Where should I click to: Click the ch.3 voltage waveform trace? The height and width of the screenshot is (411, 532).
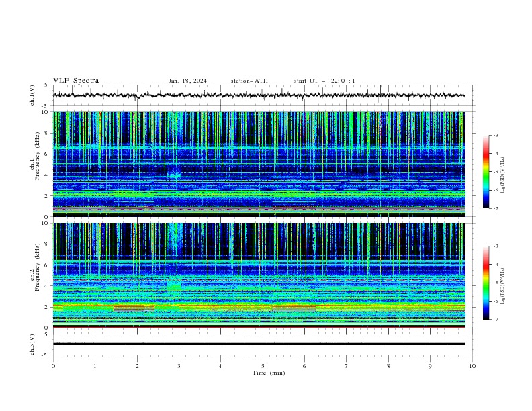(259, 344)
